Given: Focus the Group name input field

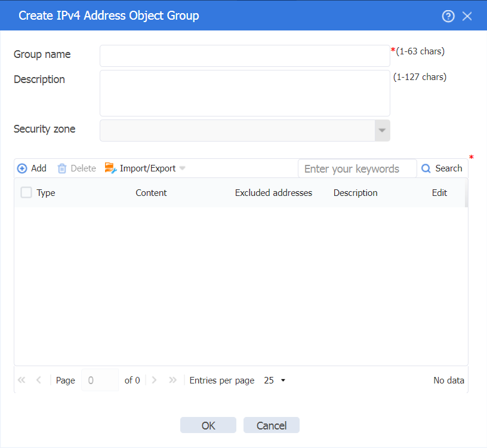Looking at the screenshot, I should pyautogui.click(x=245, y=56).
